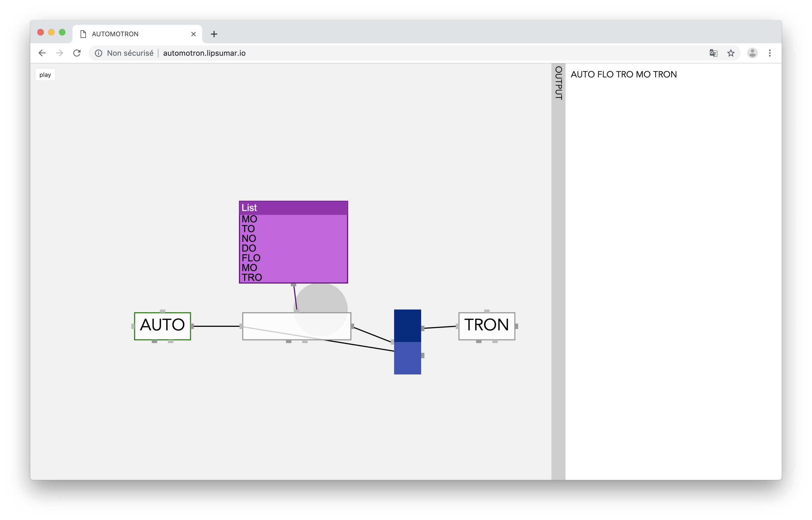This screenshot has height=520, width=812.
Task: Open a new browser tab
Action: pyautogui.click(x=214, y=34)
